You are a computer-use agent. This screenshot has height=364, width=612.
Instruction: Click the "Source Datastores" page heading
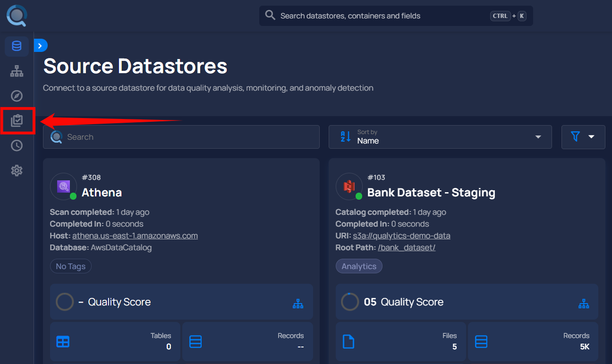pyautogui.click(x=136, y=66)
